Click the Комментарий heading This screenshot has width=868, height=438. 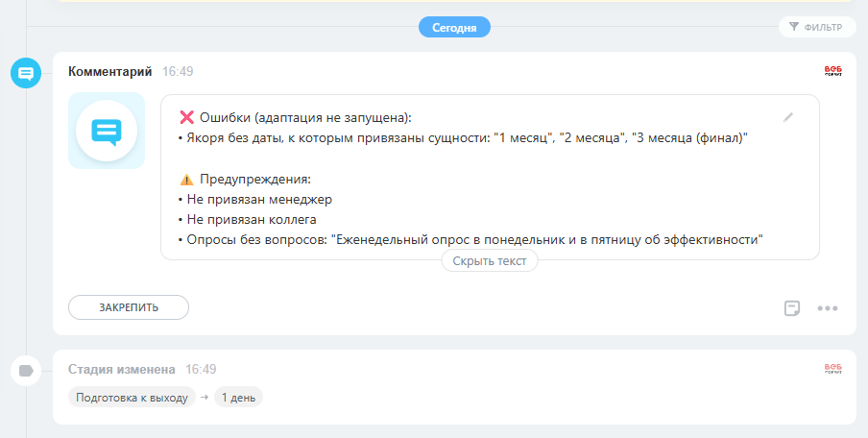click(x=110, y=71)
